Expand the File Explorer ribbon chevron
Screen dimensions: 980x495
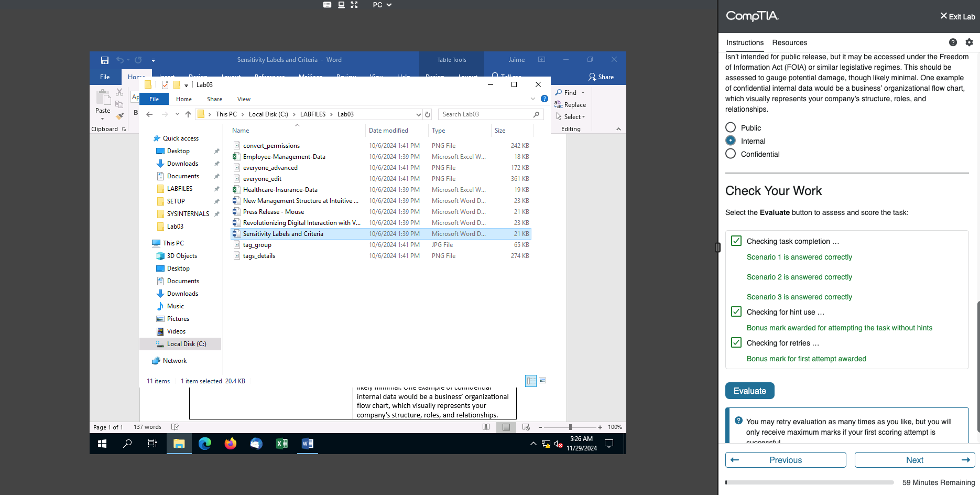click(x=533, y=99)
